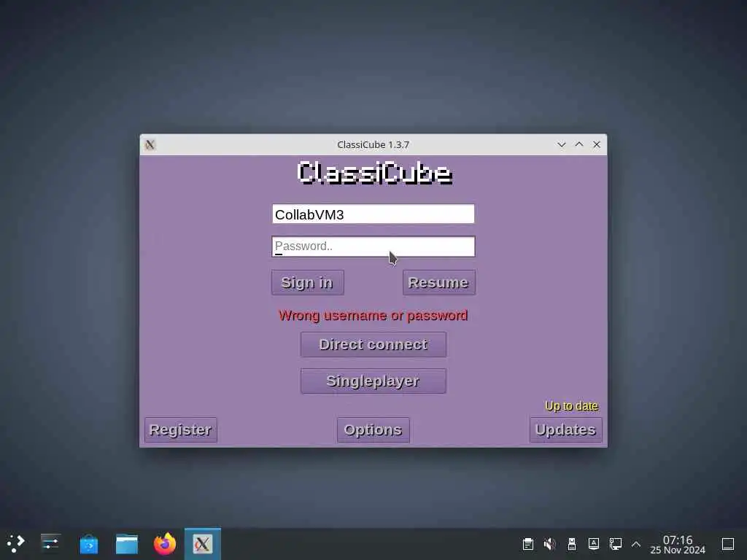Open Direct connect
Viewport: 747px width, 560px height.
[373, 344]
